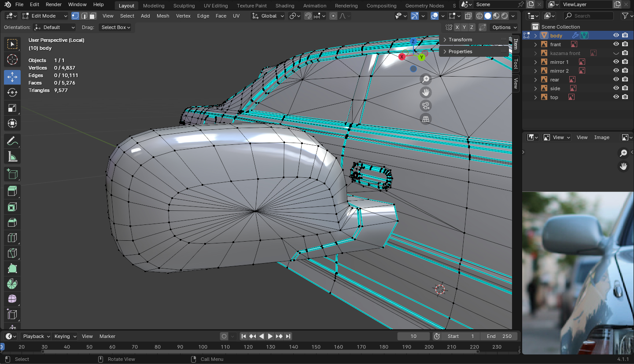Switch to face select mode
Image resolution: width=634 pixels, height=364 pixels.
pyautogui.click(x=92, y=16)
